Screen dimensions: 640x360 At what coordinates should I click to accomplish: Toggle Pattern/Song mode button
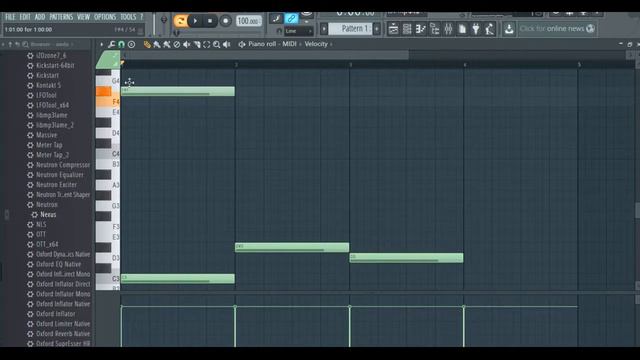click(180, 21)
